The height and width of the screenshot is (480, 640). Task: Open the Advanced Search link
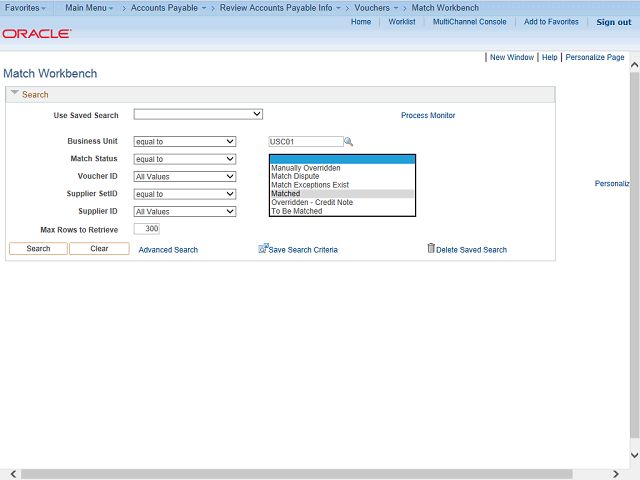[168, 250]
